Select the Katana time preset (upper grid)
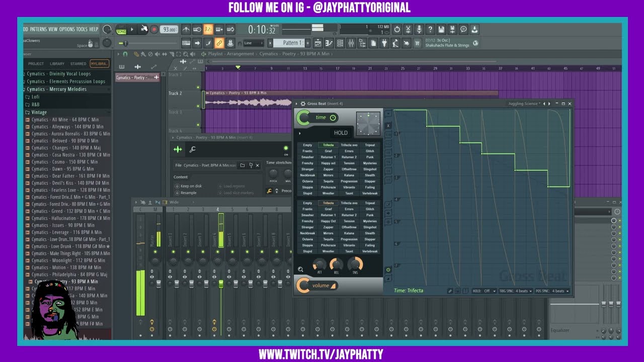Image resolution: width=644 pixels, height=362 pixels. [x=349, y=175]
